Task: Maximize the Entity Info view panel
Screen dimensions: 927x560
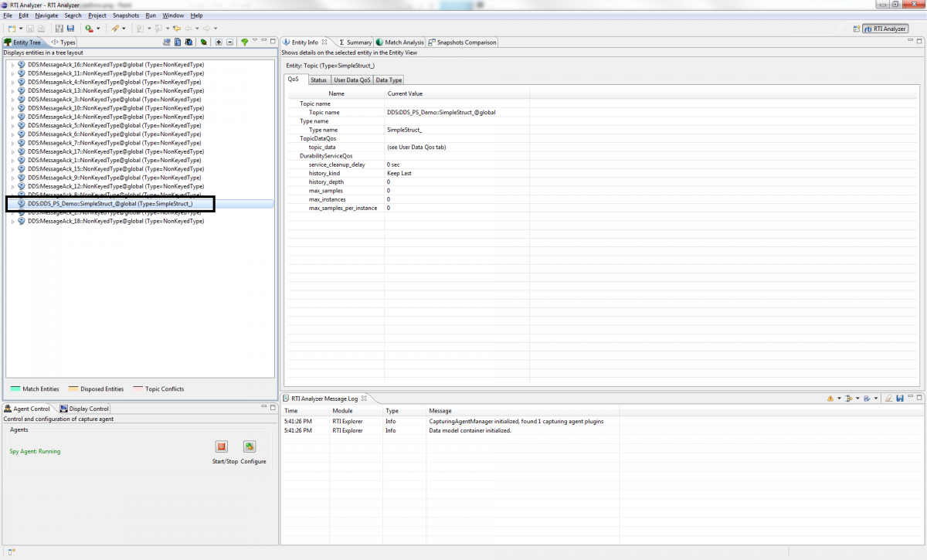Action: pyautogui.click(x=919, y=41)
